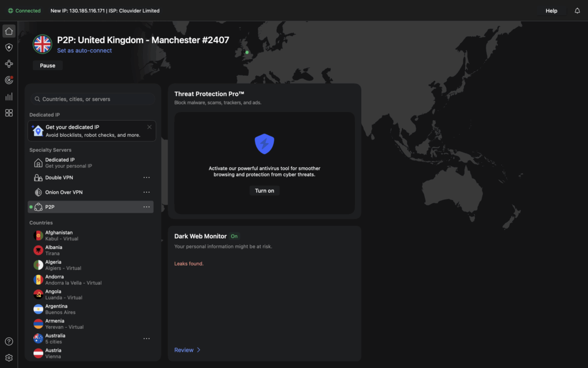Turn on Threat Protection Pro antivirus

point(264,190)
